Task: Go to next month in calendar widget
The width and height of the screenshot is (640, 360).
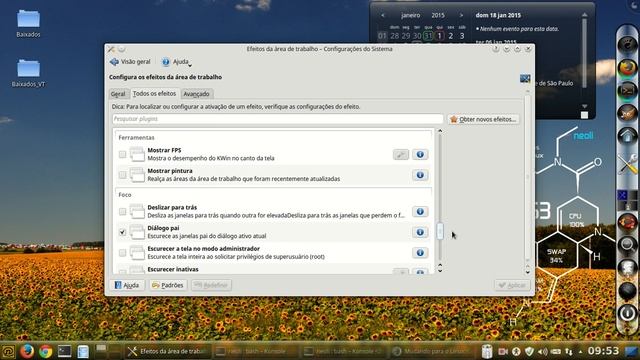Action: click(x=461, y=15)
